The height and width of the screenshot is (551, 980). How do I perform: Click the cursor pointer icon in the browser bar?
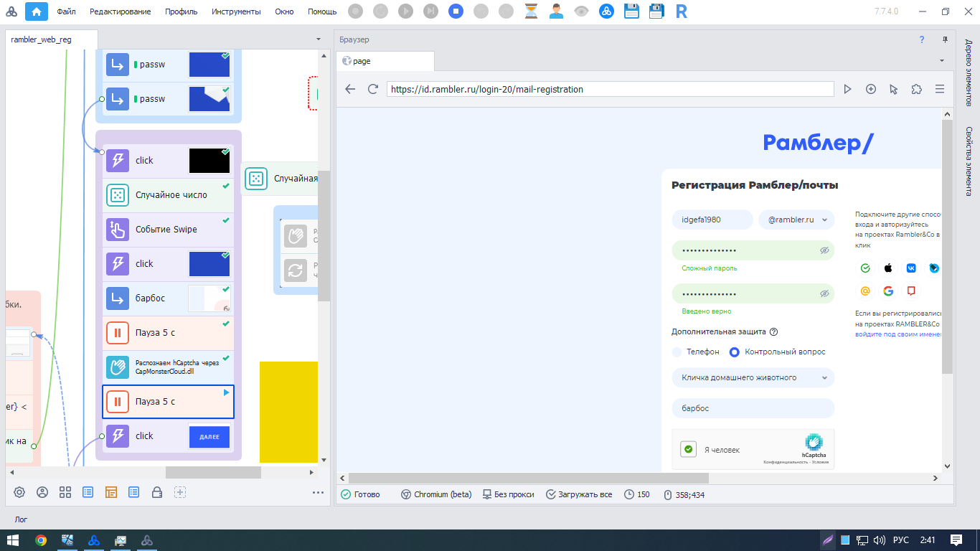(894, 89)
